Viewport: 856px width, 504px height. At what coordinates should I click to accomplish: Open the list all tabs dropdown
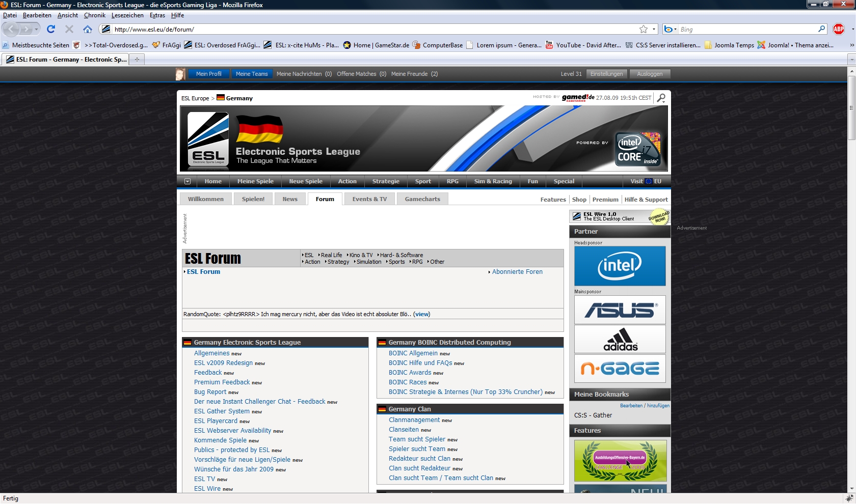pyautogui.click(x=851, y=60)
